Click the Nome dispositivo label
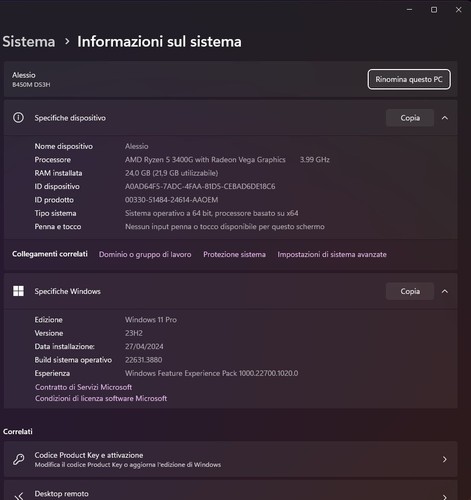This screenshot has height=500, width=471. [64, 146]
